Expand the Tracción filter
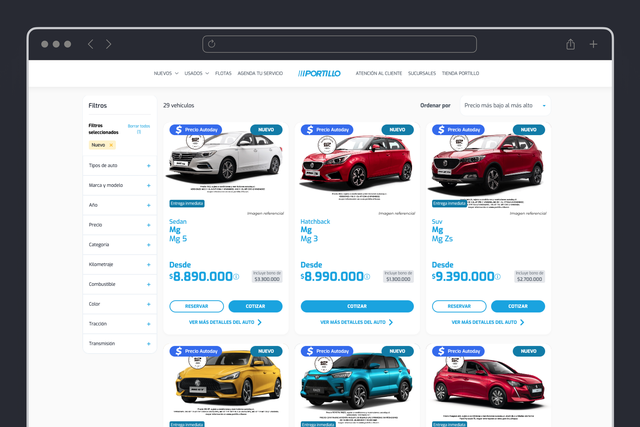The width and height of the screenshot is (640, 427). point(120,324)
